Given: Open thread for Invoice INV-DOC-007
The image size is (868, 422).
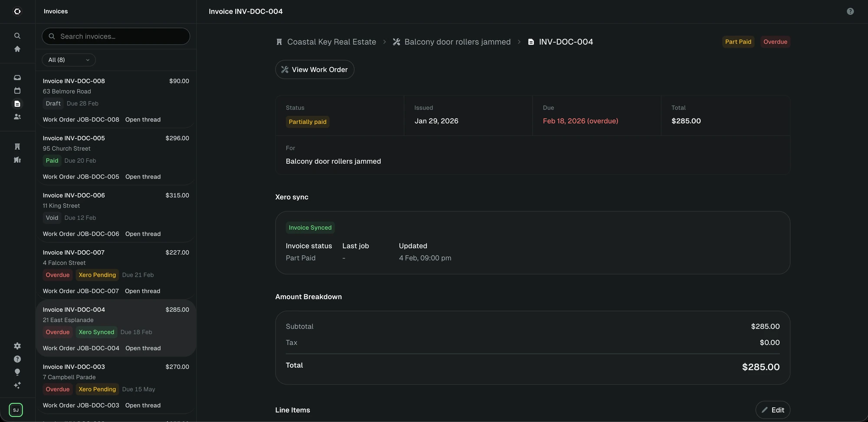Looking at the screenshot, I should tap(142, 291).
